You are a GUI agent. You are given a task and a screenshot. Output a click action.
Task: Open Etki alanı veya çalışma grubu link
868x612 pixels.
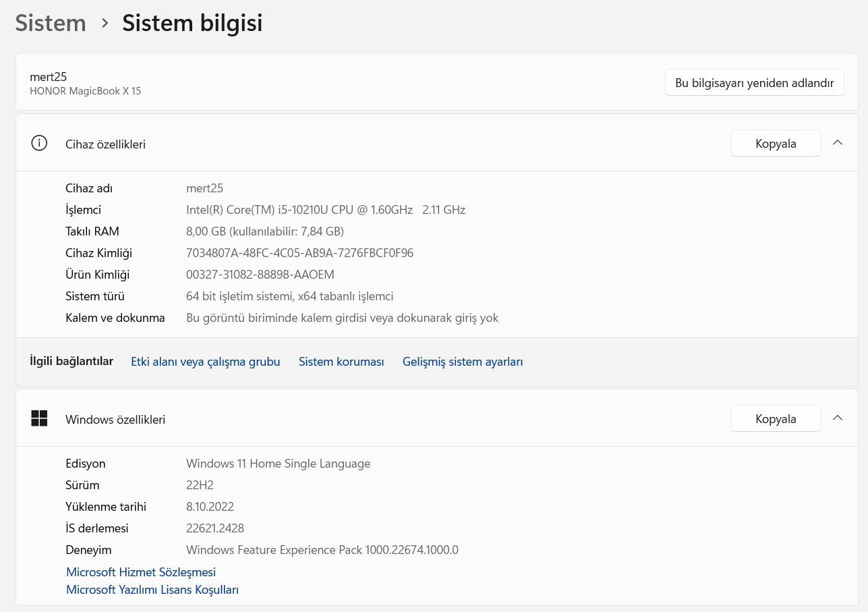(x=205, y=362)
